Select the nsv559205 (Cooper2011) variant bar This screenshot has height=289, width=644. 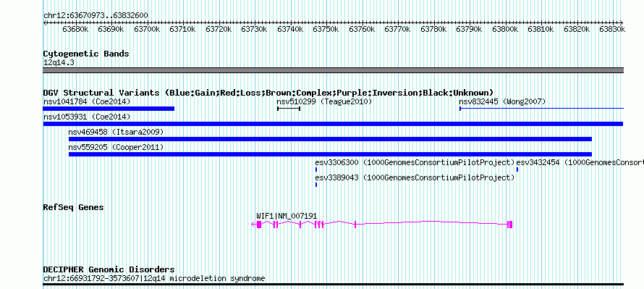coord(330,154)
